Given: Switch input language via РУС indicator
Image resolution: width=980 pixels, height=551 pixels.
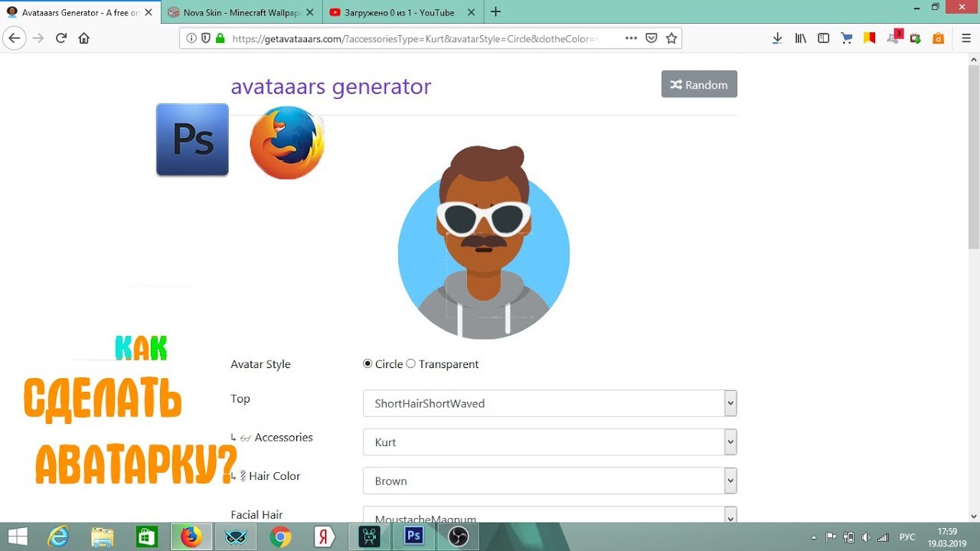Looking at the screenshot, I should pyautogui.click(x=907, y=537).
